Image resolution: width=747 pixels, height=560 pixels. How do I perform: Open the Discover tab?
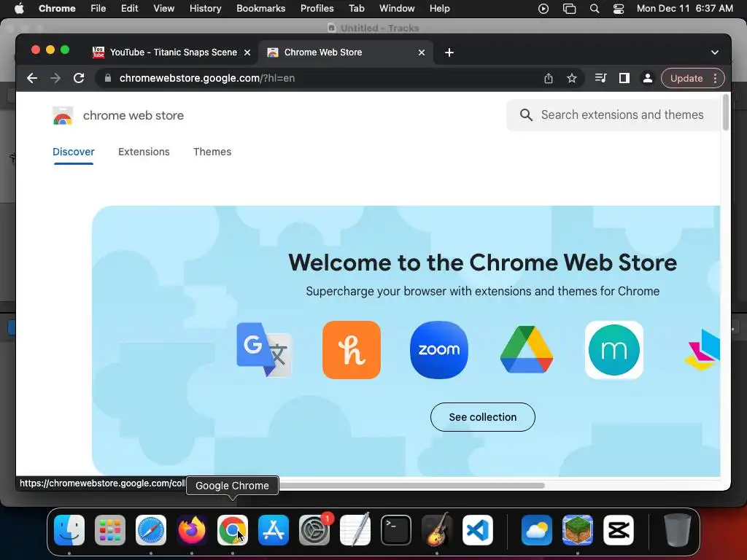pos(74,152)
